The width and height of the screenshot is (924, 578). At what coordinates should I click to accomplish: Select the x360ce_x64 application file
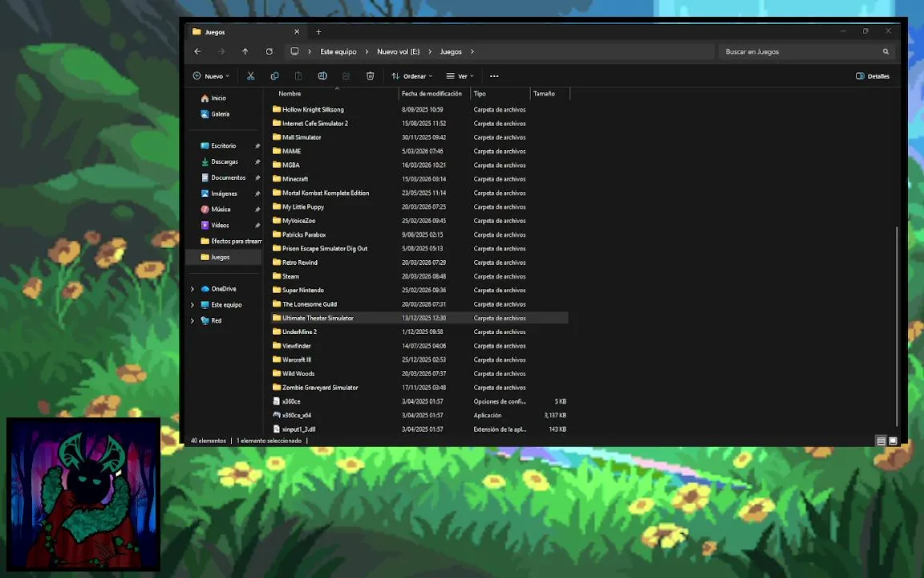click(x=297, y=416)
